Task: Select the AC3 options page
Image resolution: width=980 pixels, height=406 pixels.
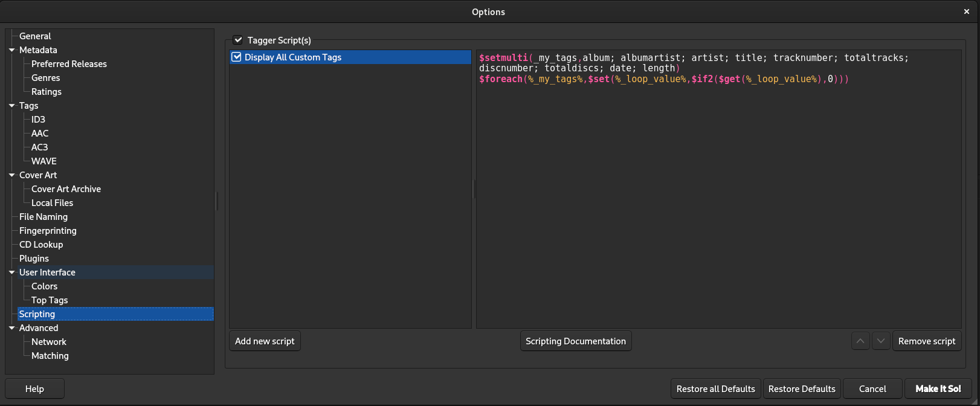Action: point(39,147)
